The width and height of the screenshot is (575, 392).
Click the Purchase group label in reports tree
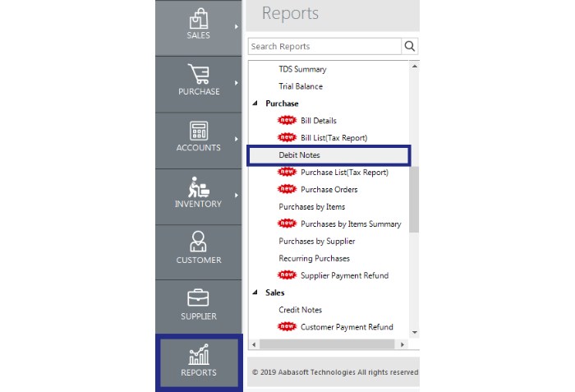[x=282, y=104]
